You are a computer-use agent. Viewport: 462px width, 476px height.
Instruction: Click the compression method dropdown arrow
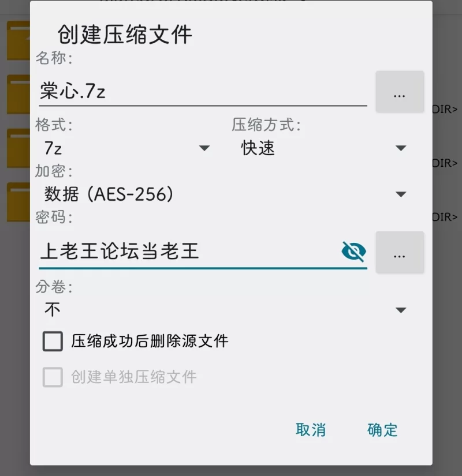(x=401, y=148)
